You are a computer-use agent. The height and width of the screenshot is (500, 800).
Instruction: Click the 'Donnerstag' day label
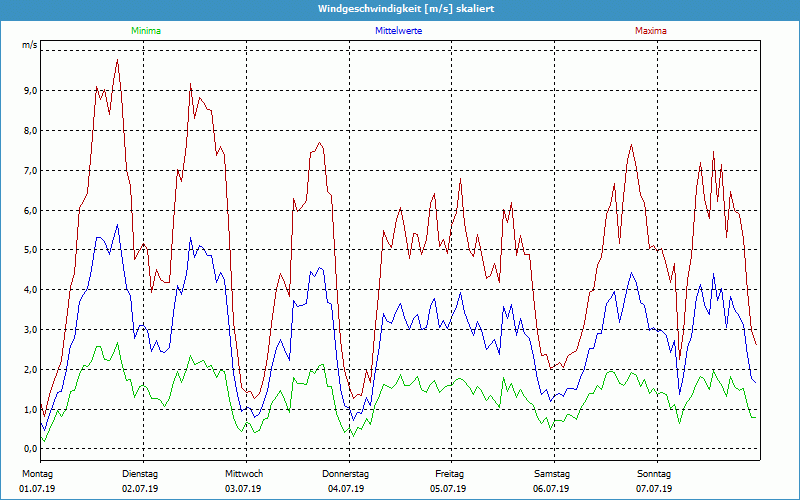pos(345,474)
